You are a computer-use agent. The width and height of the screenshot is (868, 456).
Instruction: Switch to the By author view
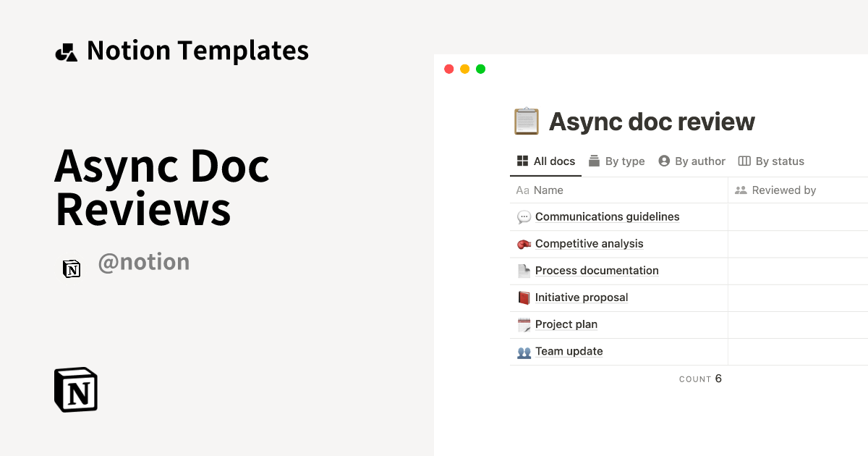[692, 161]
